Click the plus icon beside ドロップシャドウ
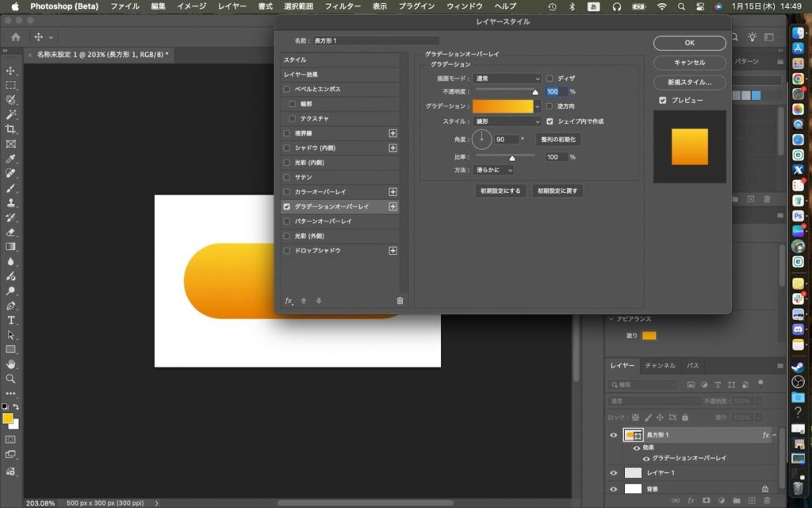Screen dimensions: 812x508 click(393, 251)
